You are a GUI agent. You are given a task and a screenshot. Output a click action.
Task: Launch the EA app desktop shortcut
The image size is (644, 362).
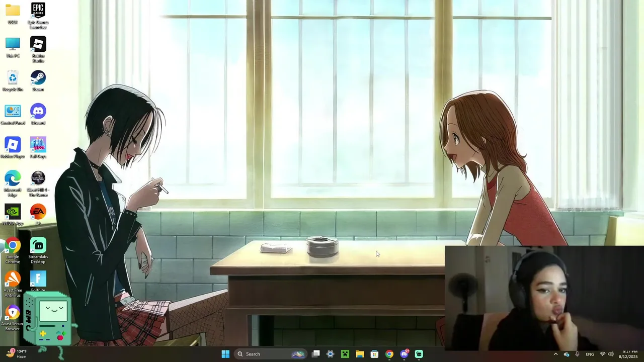[x=38, y=215]
